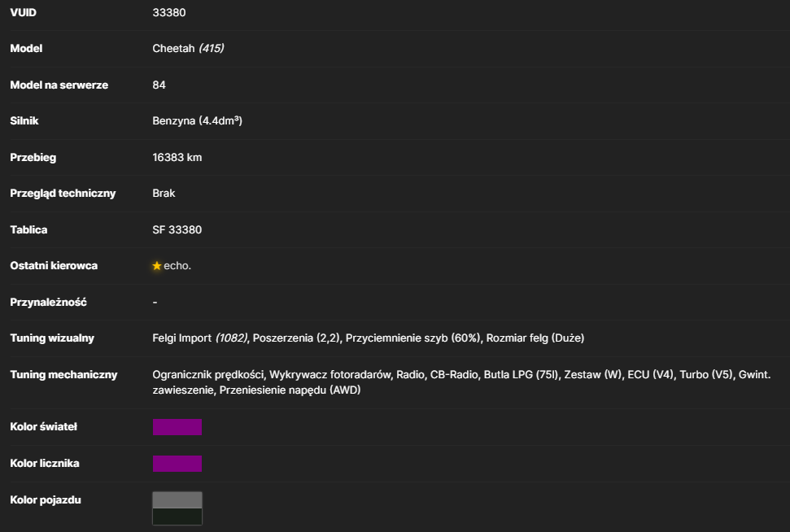Image resolution: width=790 pixels, height=532 pixels.
Task: Click the Przyciemnienie szyb (60%) entry
Action: click(412, 338)
